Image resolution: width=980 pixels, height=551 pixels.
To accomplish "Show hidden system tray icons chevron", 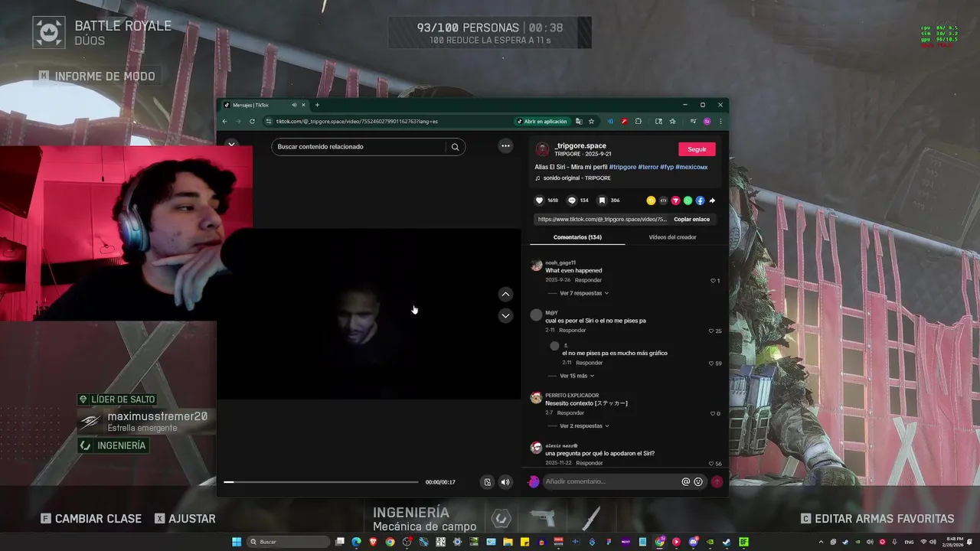I will coord(821,542).
